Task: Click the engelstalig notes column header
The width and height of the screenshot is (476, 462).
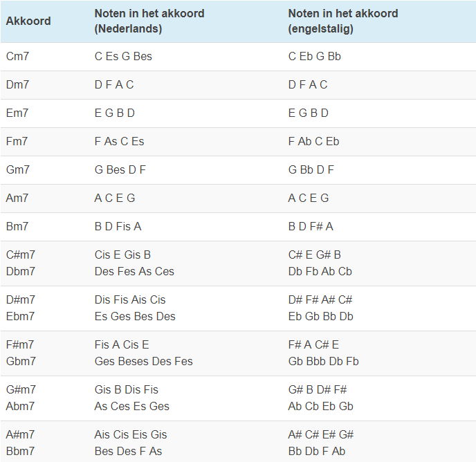Action: pyautogui.click(x=343, y=21)
